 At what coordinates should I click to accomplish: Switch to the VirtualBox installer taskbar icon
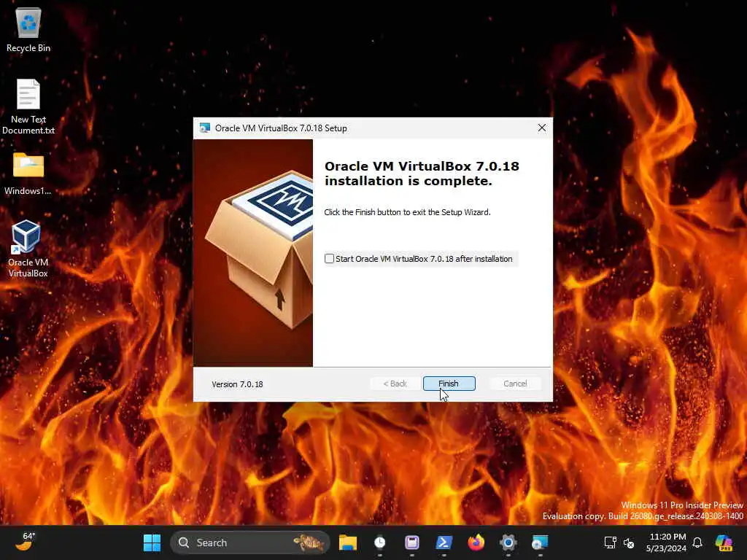[x=541, y=542]
